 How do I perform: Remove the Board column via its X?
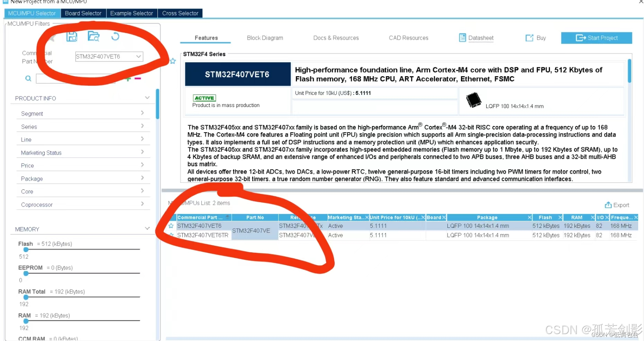coord(444,217)
